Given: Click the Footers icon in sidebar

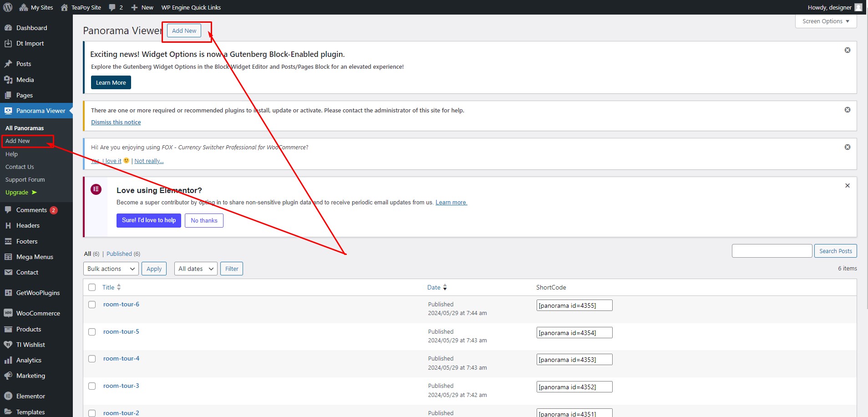Looking at the screenshot, I should pyautogui.click(x=8, y=241).
